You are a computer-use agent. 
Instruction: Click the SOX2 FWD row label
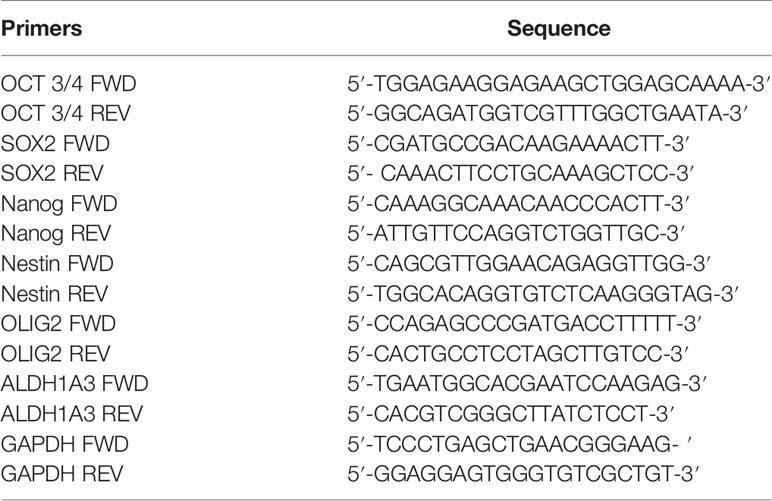(x=55, y=144)
